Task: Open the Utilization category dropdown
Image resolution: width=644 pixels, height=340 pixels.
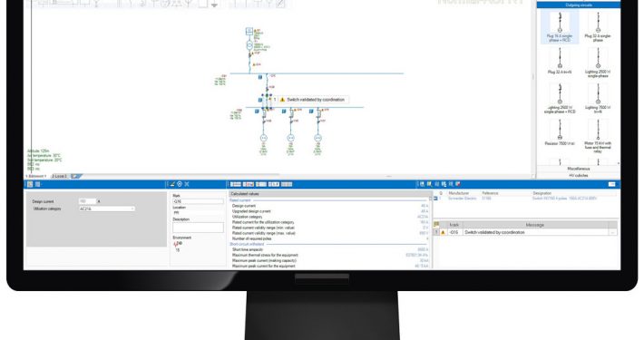Action: (x=107, y=209)
